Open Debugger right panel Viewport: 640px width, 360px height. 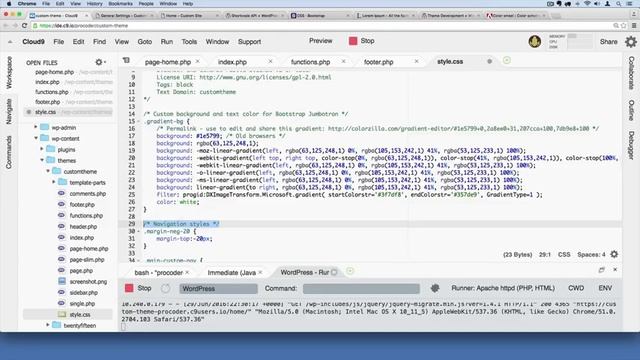coord(631,145)
